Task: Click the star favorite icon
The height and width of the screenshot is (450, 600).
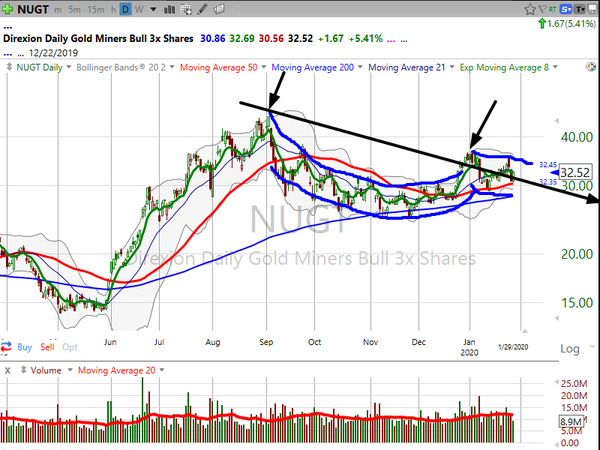Action: [530, 9]
